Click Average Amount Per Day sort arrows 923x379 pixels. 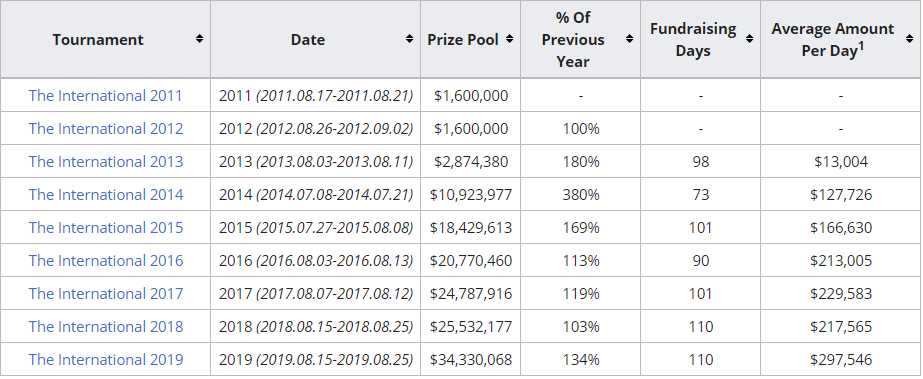(x=909, y=39)
